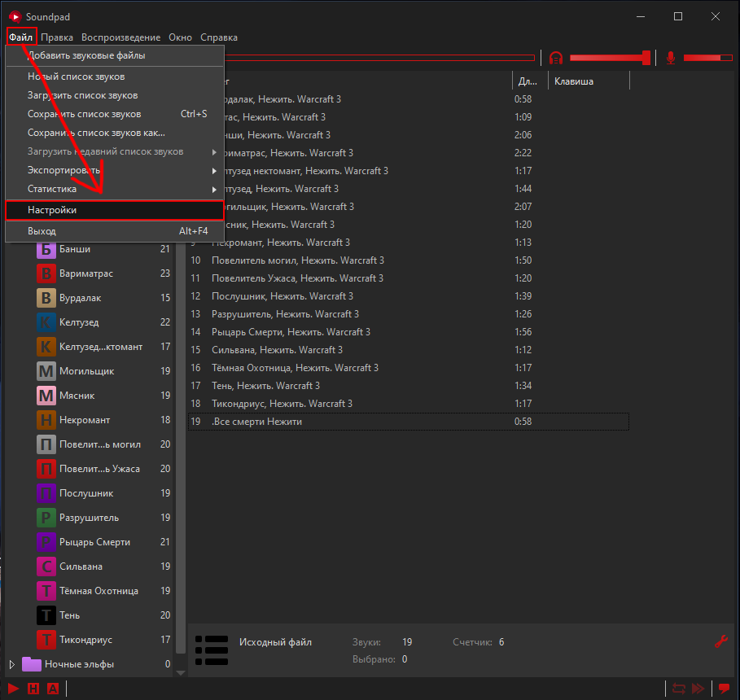Click the play button in the bottom bar
The image size is (740, 700).
[x=13, y=689]
